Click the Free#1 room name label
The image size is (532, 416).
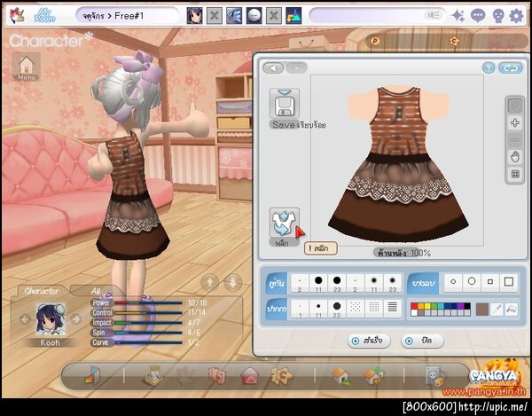129,16
